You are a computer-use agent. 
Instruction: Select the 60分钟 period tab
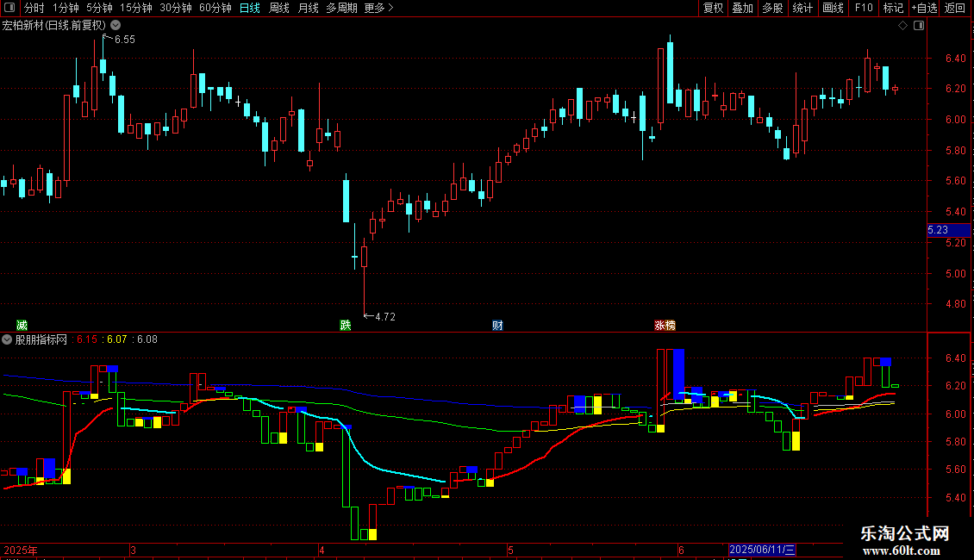pos(215,8)
